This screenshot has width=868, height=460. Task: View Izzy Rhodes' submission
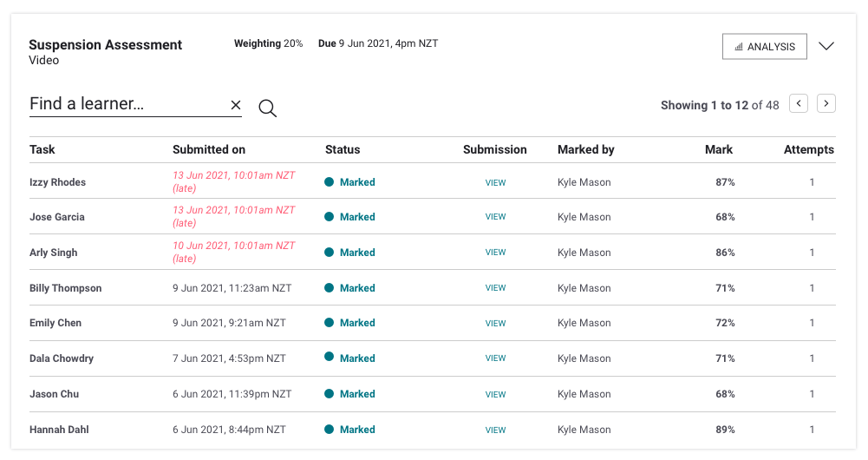495,182
